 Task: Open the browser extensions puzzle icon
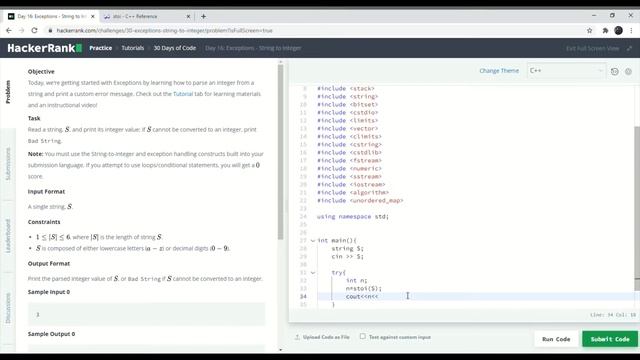coord(605,31)
